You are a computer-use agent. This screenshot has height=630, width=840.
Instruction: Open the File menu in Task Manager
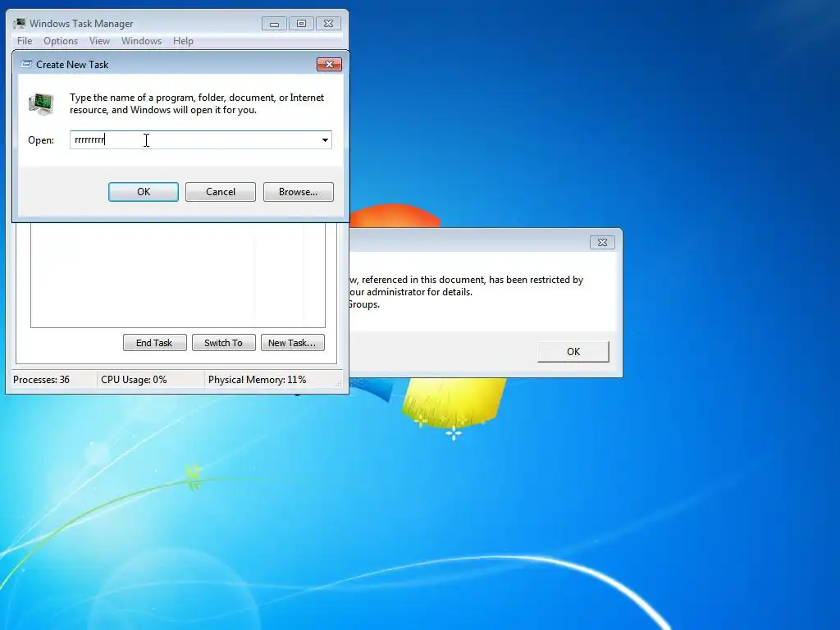click(25, 41)
